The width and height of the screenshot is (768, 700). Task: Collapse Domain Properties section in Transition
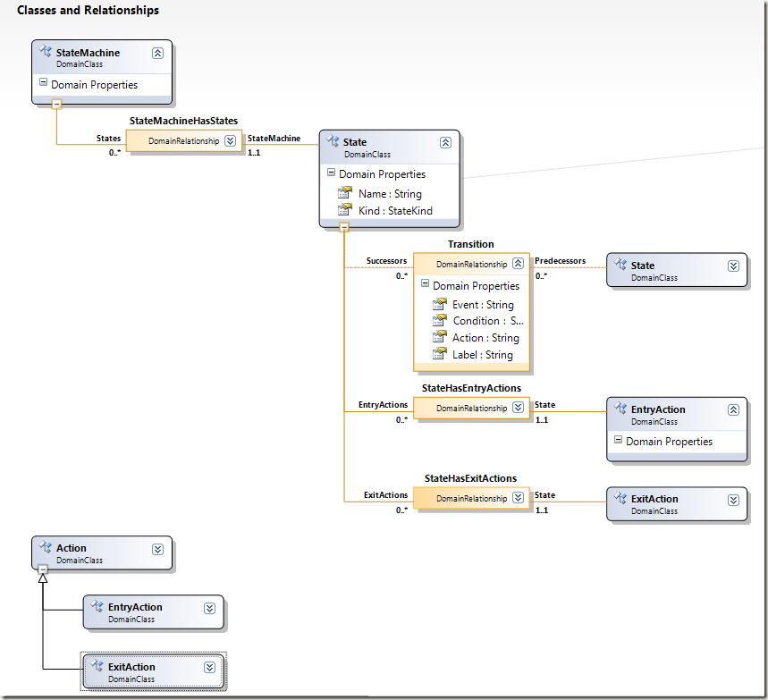tap(426, 283)
